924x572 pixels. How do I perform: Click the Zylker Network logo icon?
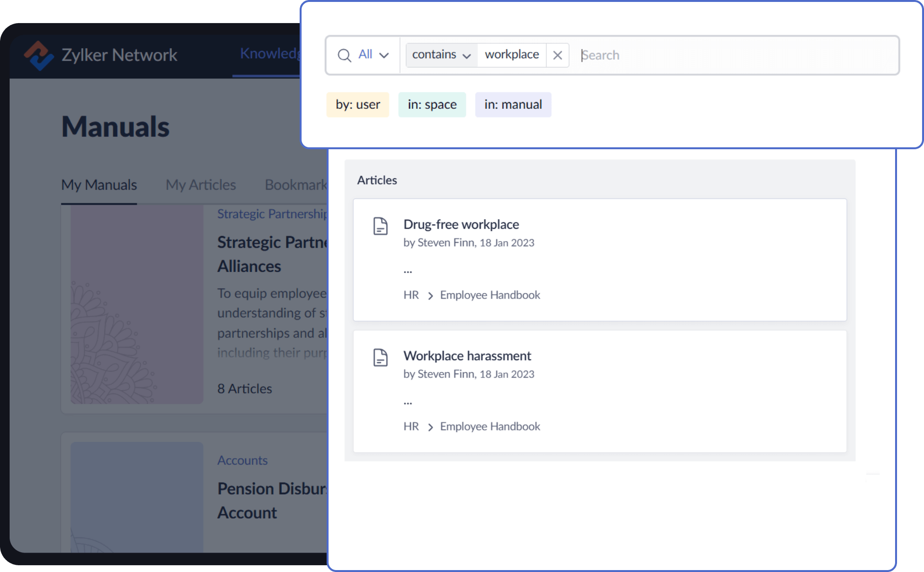[39, 55]
